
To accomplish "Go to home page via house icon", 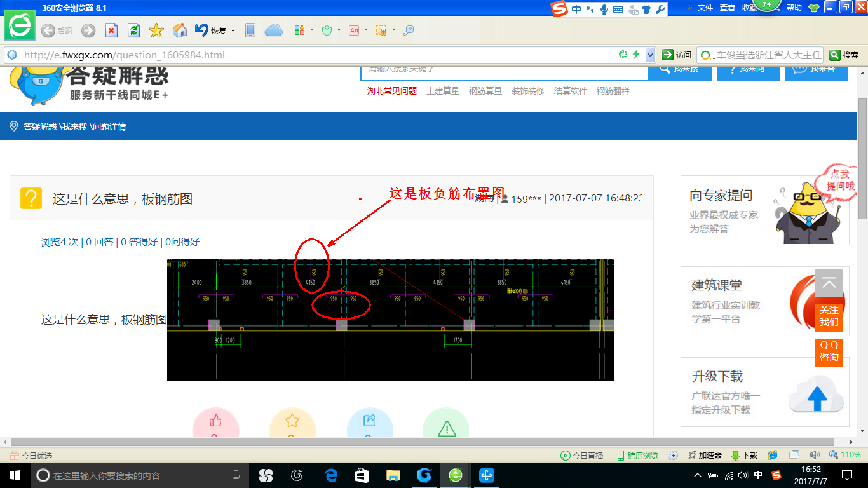I will click(x=180, y=30).
